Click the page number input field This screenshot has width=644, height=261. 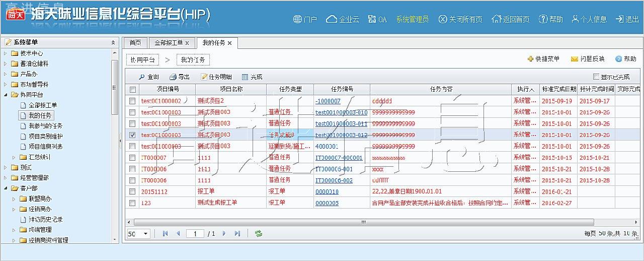point(195,234)
